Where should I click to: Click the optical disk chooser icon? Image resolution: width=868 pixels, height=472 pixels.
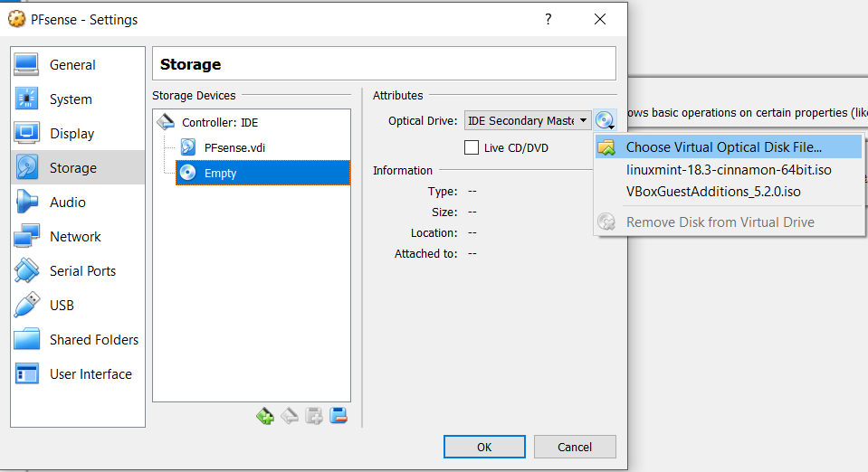[x=605, y=120]
